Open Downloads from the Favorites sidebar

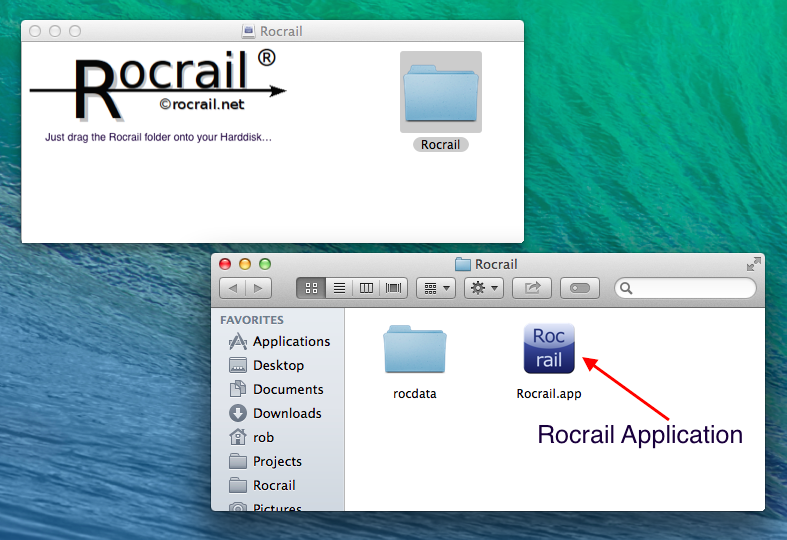(x=286, y=413)
